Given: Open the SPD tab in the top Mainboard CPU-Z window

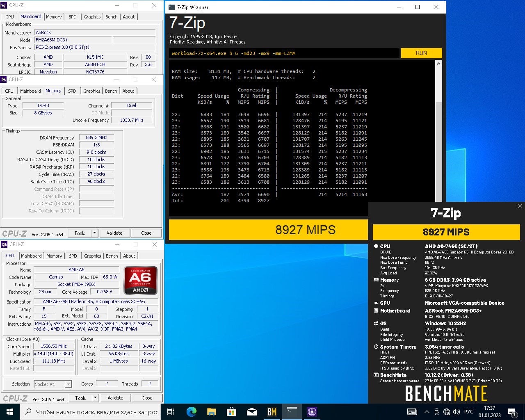Looking at the screenshot, I should pyautogui.click(x=73, y=17).
